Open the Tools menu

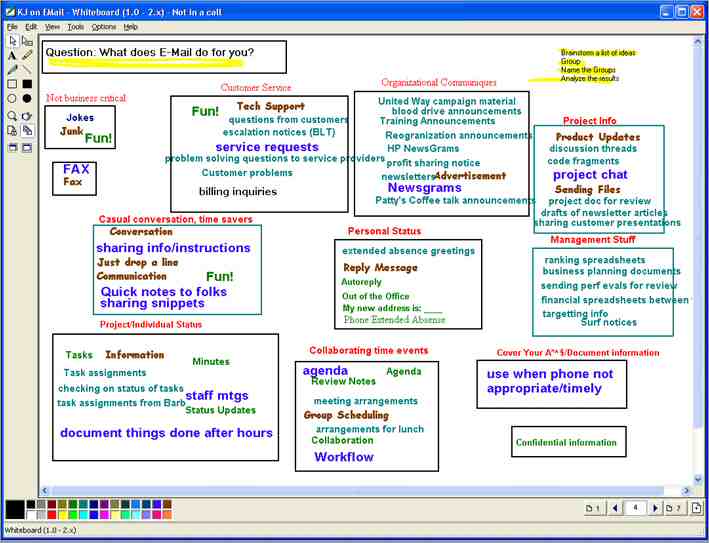(x=76, y=26)
